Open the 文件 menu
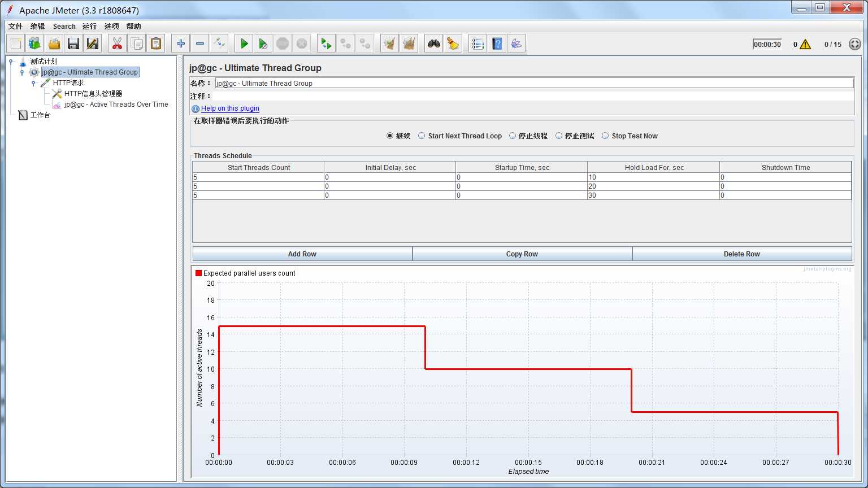This screenshot has height=488, width=868. (x=16, y=27)
